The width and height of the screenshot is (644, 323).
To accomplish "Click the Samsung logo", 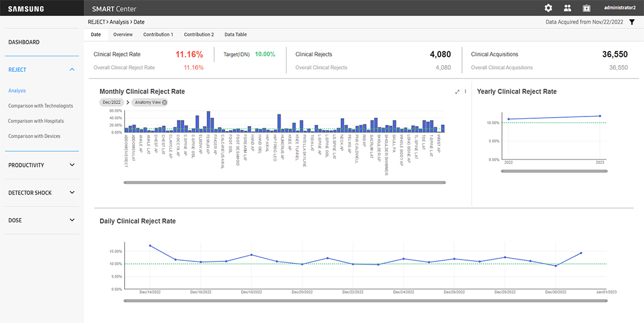I will coord(26,8).
